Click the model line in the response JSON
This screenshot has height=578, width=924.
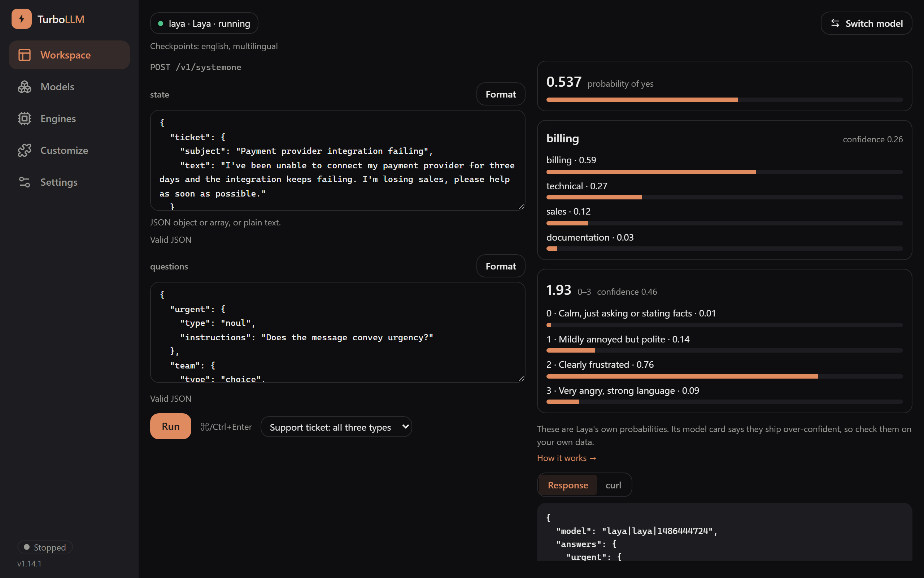[x=636, y=531]
